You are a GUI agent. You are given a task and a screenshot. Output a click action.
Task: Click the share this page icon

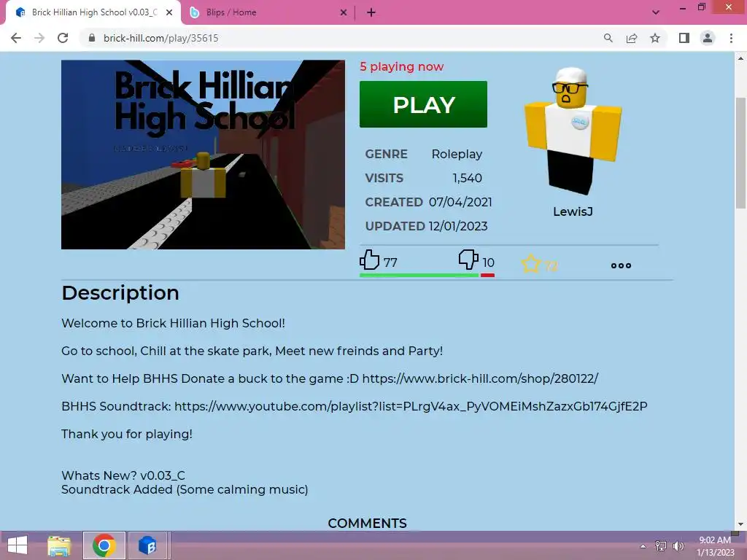[x=632, y=38]
